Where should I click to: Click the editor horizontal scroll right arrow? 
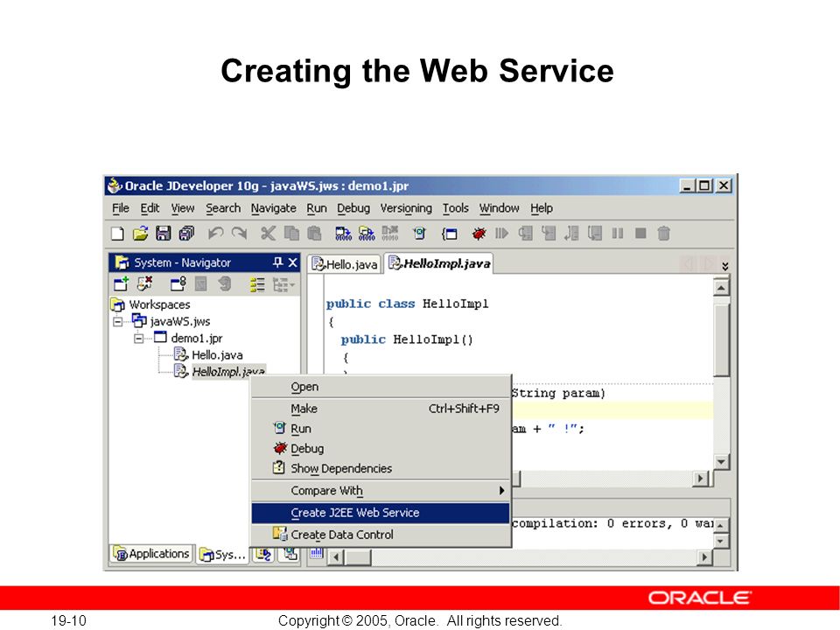tap(700, 479)
